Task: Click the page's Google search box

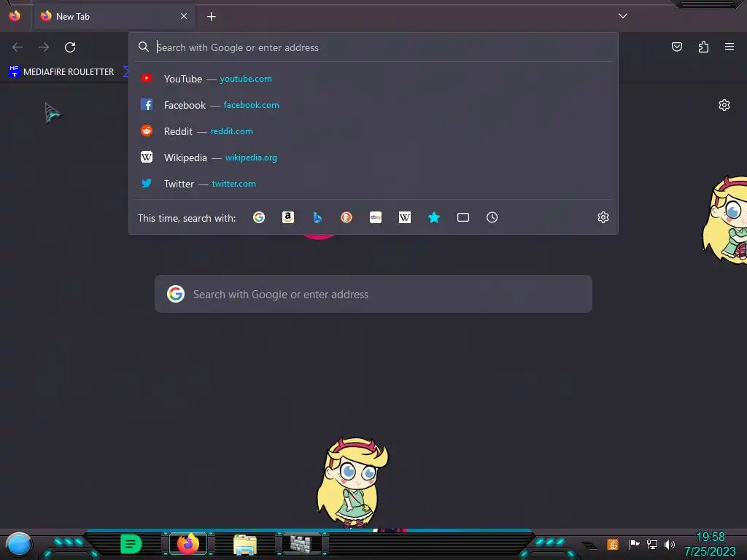Action: coord(373,294)
